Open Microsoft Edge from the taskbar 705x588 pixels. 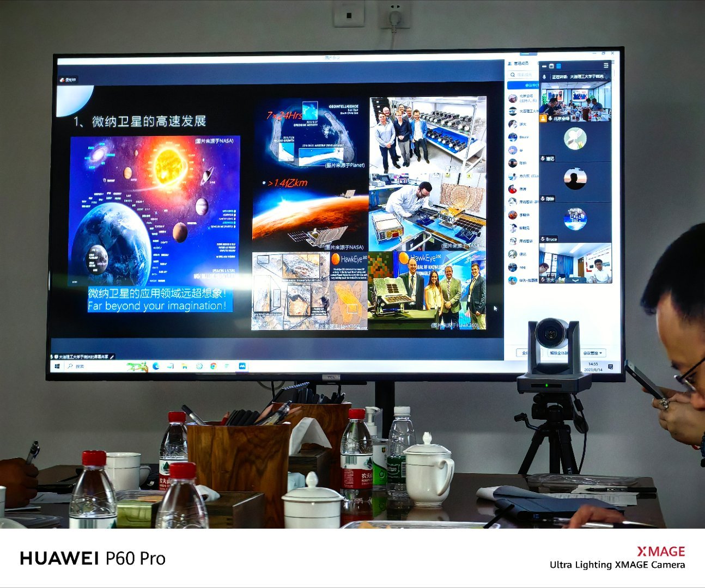pos(156,366)
